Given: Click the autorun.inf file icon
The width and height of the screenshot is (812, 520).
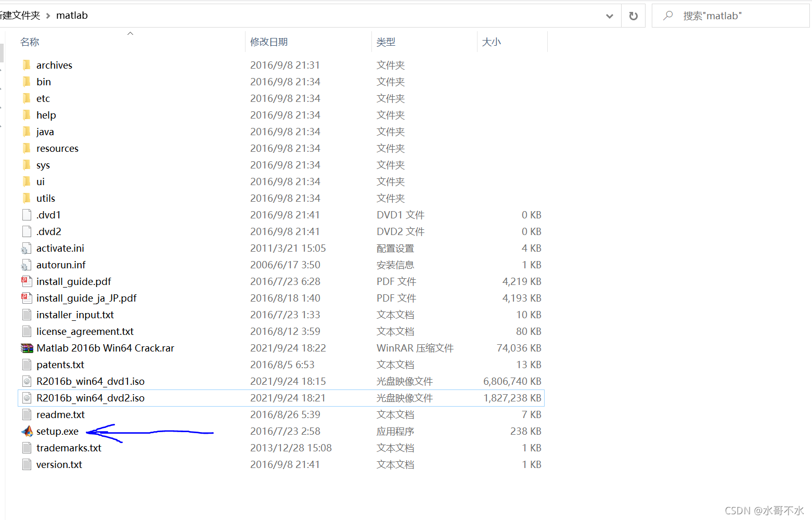Looking at the screenshot, I should click(27, 265).
